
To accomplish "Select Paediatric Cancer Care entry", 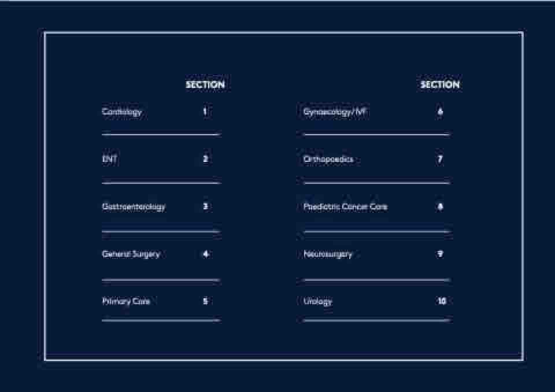I will (x=345, y=206).
